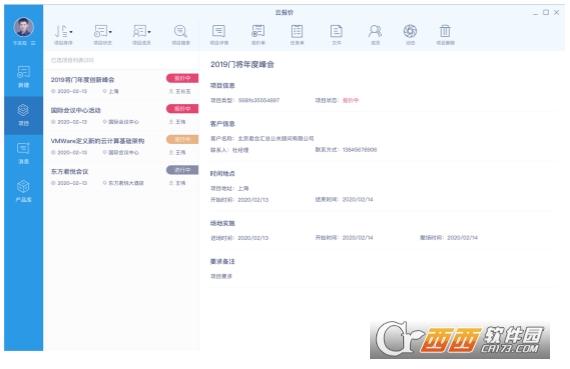The height and width of the screenshot is (369, 570).
Task: Click the magnifier project search icon
Action: point(180,31)
